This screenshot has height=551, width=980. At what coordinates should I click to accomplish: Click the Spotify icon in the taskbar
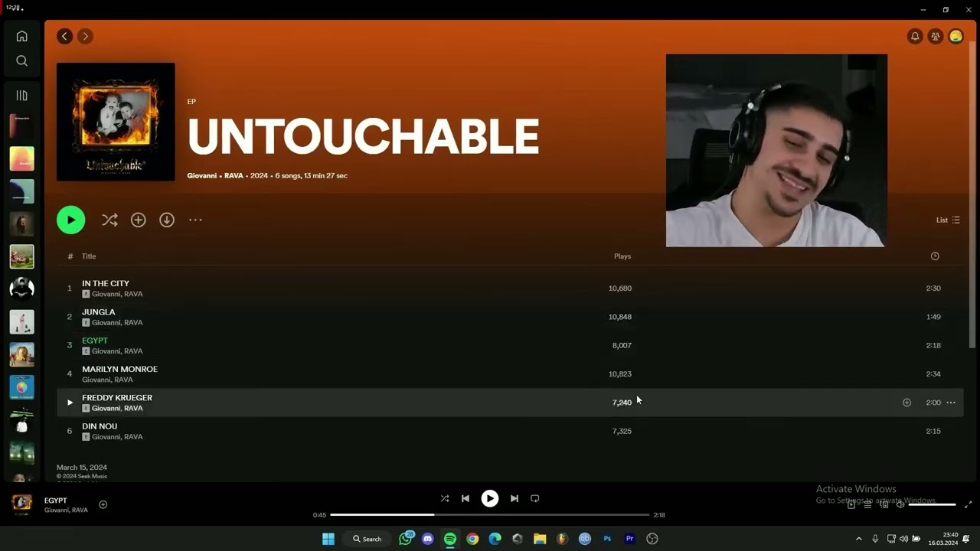(x=450, y=539)
